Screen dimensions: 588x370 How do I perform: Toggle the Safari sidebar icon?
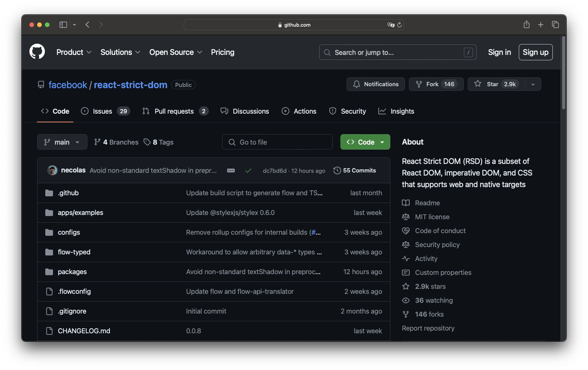[63, 25]
